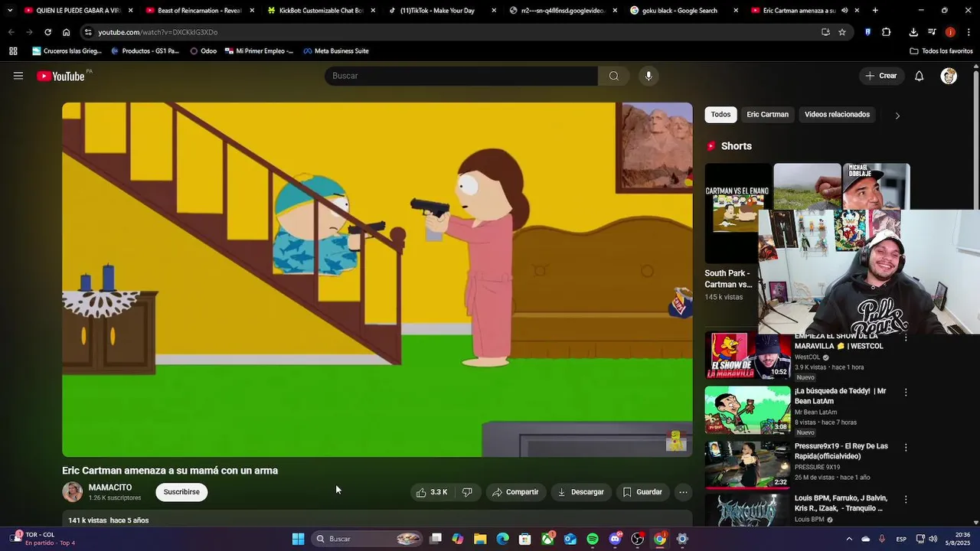This screenshot has height=551, width=980.
Task: Click the South Park Cartman vs Short thumbnail
Action: [738, 213]
